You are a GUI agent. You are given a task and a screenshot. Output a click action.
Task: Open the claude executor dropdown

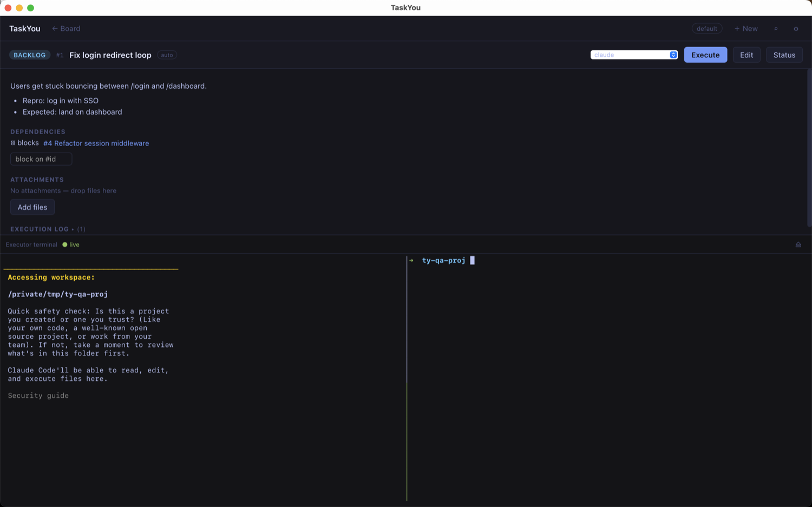point(634,55)
